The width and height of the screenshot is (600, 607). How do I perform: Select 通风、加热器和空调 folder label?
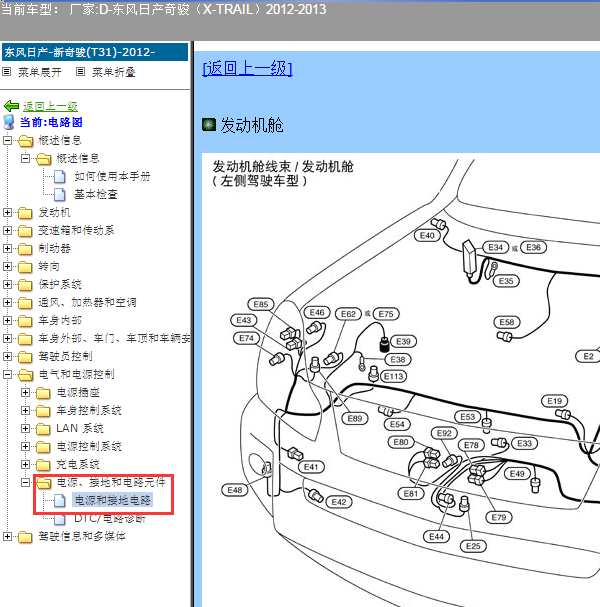tap(87, 302)
